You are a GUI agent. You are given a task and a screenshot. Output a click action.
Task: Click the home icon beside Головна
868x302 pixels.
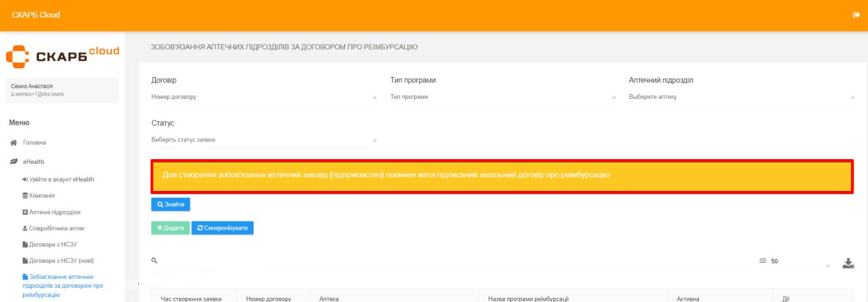pyautogui.click(x=13, y=143)
